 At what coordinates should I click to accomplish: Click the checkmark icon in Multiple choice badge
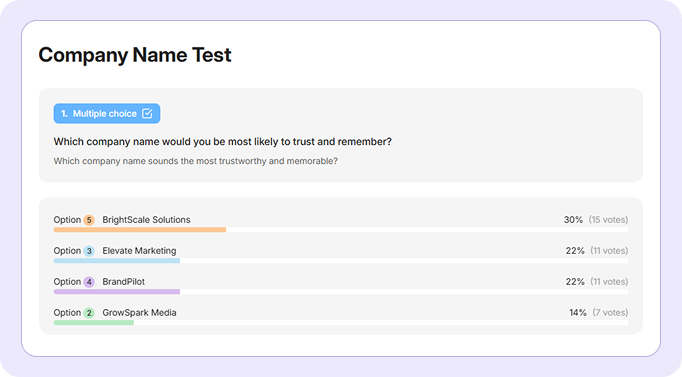(147, 113)
